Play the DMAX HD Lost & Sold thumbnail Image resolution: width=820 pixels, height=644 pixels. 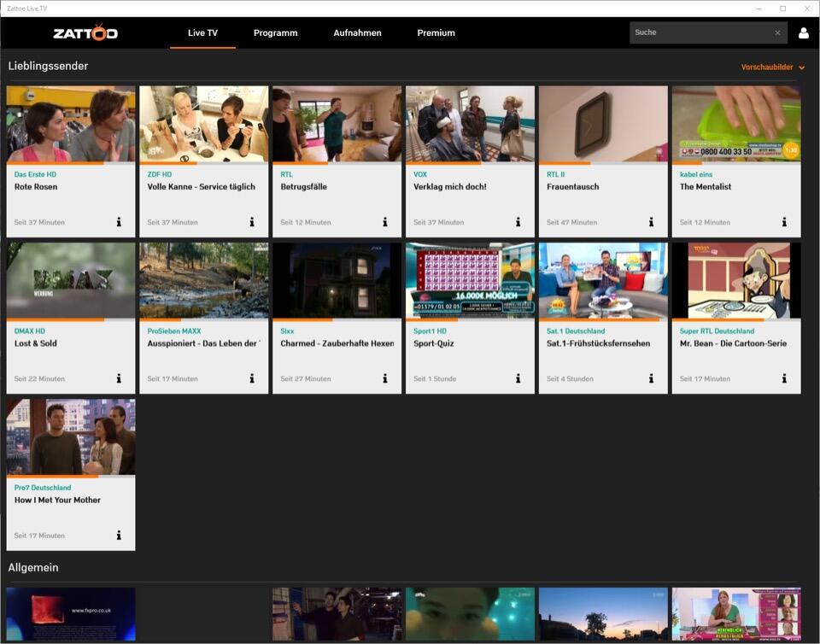click(71, 281)
